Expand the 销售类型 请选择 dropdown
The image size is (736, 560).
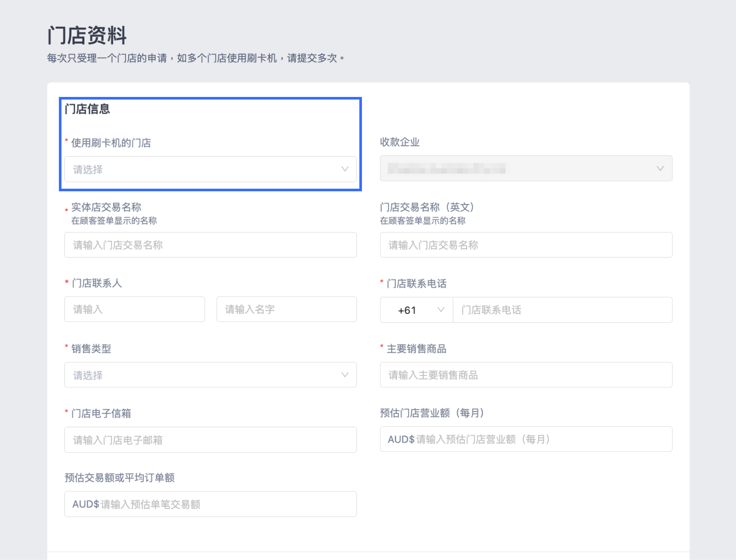tap(210, 375)
